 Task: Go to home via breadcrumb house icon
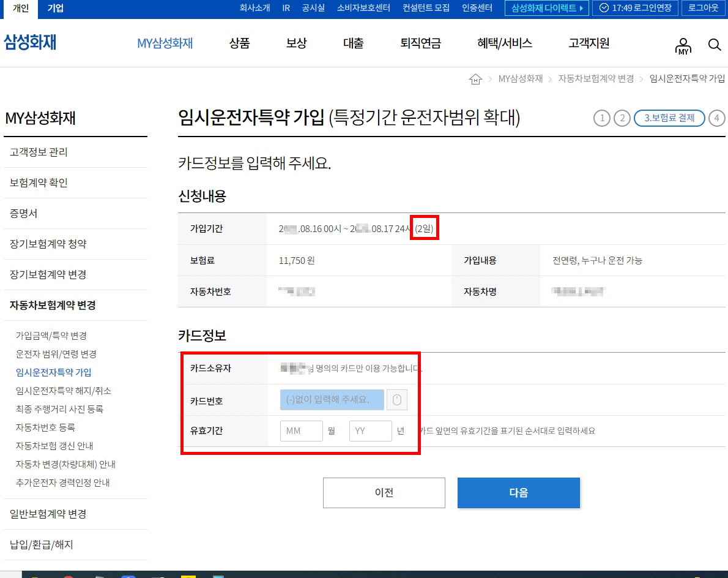coord(475,79)
